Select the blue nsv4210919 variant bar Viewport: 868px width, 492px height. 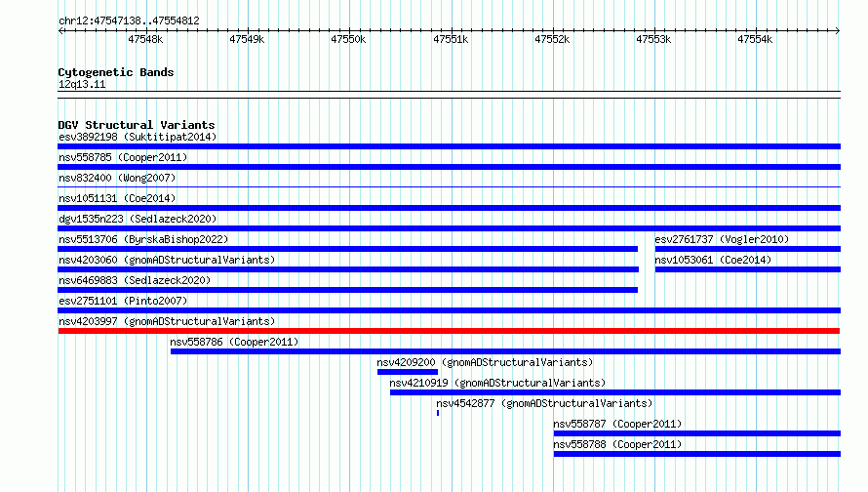615,392
